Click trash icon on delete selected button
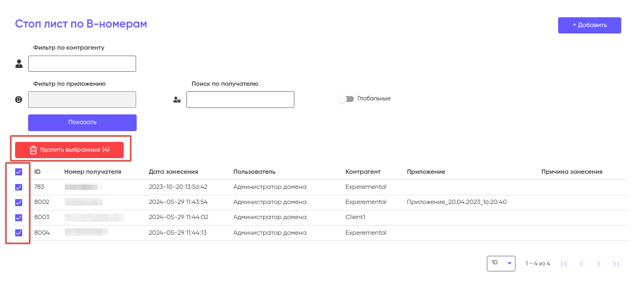This screenshot has height=293, width=644. pos(33,150)
